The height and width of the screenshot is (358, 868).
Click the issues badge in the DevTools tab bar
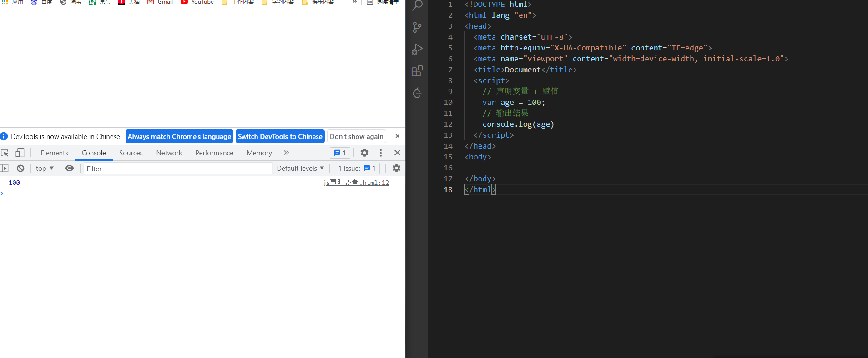(340, 153)
